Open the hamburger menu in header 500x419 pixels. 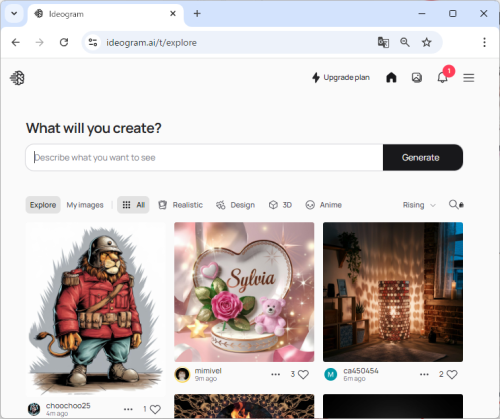[x=468, y=78]
